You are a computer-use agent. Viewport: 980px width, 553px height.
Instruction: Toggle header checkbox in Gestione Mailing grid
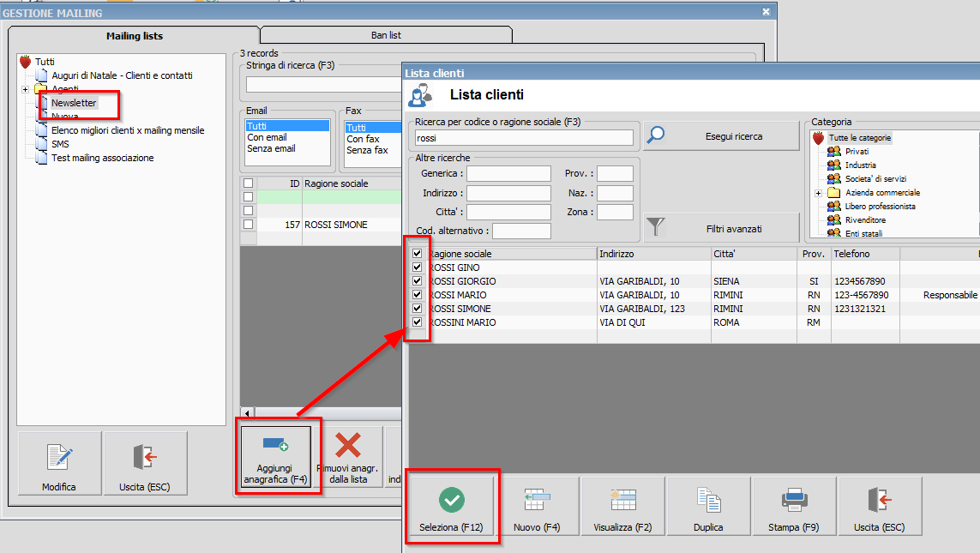tap(248, 183)
